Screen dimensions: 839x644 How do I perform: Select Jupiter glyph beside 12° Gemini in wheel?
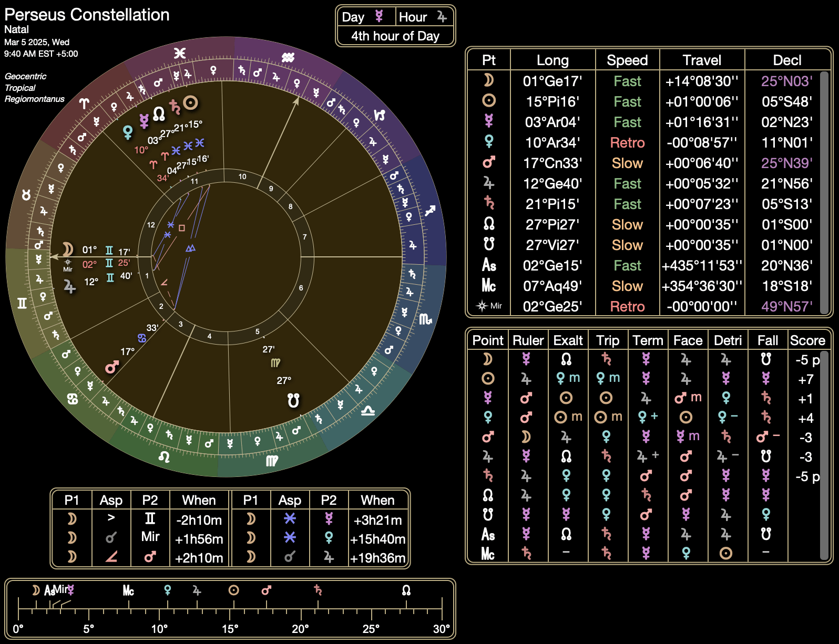pyautogui.click(x=69, y=286)
